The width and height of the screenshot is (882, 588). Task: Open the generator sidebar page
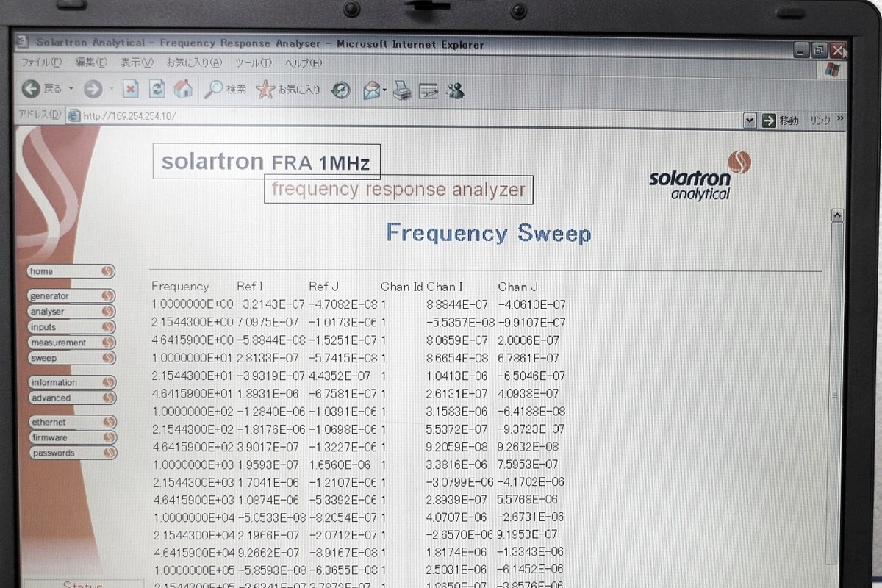click(71, 296)
